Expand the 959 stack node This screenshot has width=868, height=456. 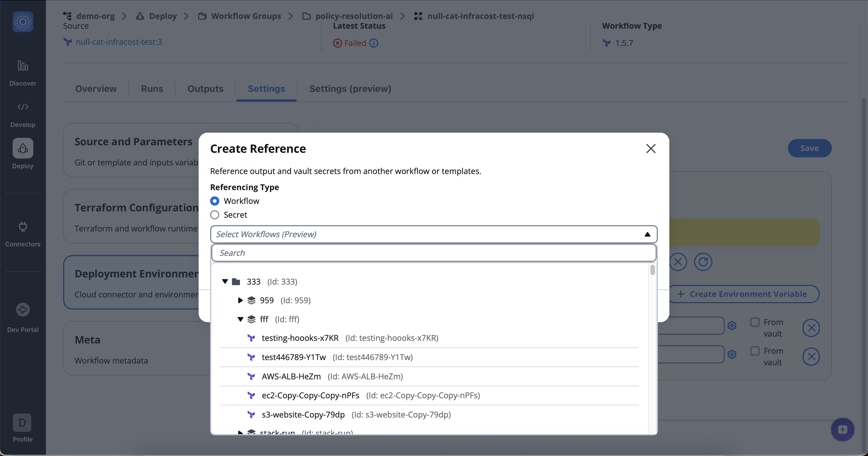[x=240, y=300]
